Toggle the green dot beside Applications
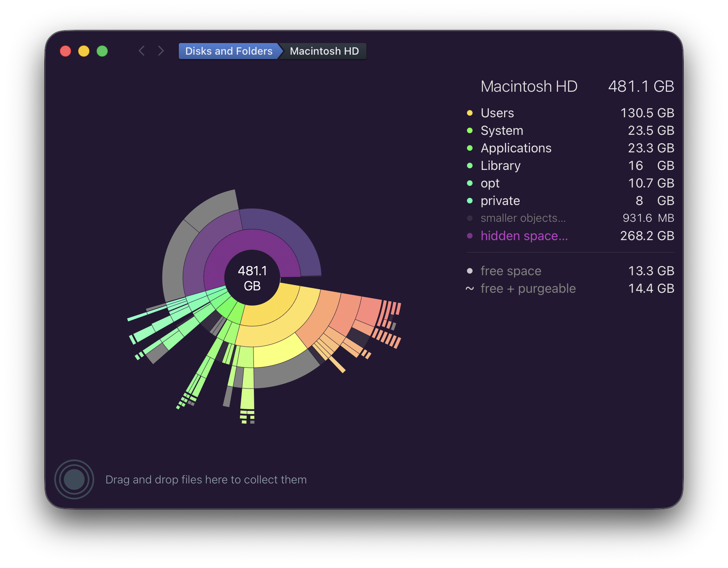The image size is (728, 568). tap(470, 148)
